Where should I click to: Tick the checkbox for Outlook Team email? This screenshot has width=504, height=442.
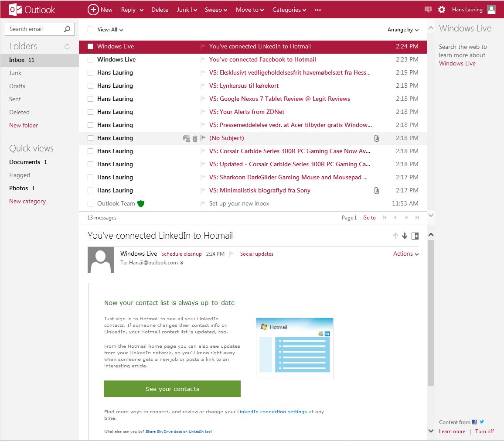click(91, 204)
